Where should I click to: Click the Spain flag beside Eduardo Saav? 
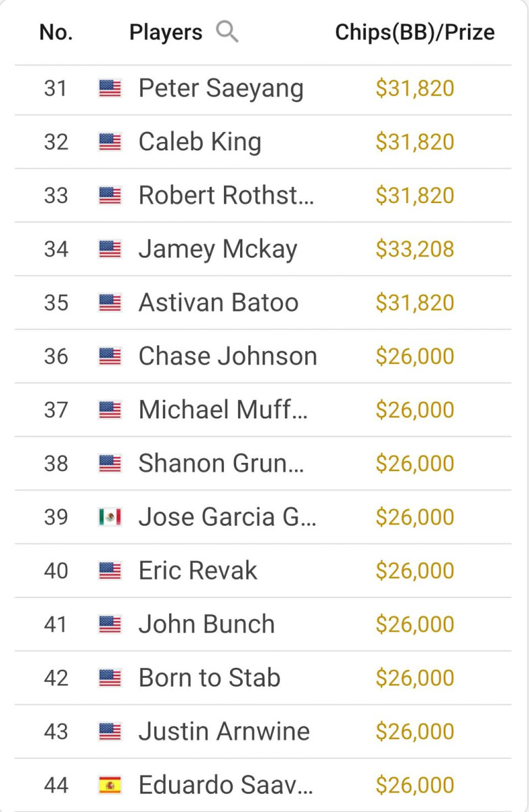point(110,785)
